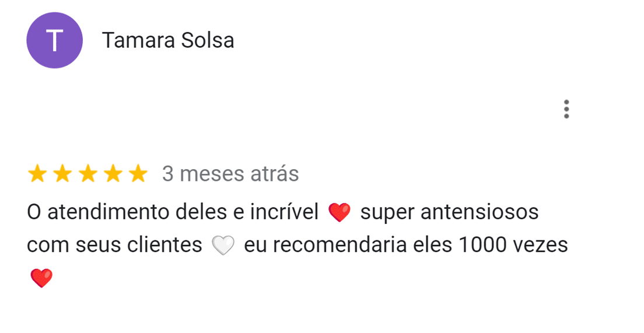Click the text "com seus clientes"
This screenshot has height=333, width=644.
tap(114, 246)
